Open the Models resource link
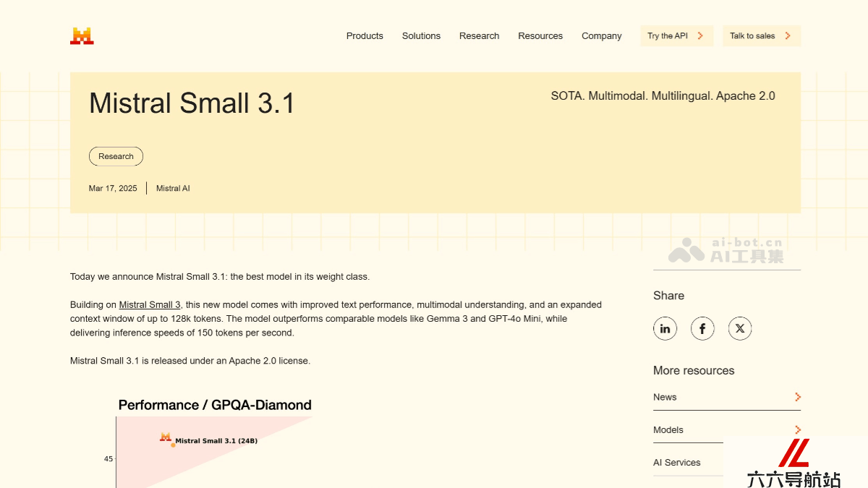The image size is (868, 488). (727, 429)
